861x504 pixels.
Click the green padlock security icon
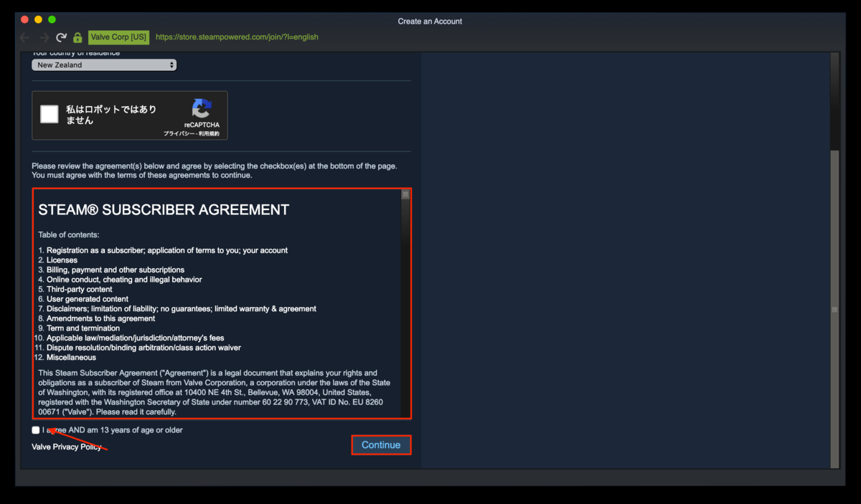tap(77, 37)
